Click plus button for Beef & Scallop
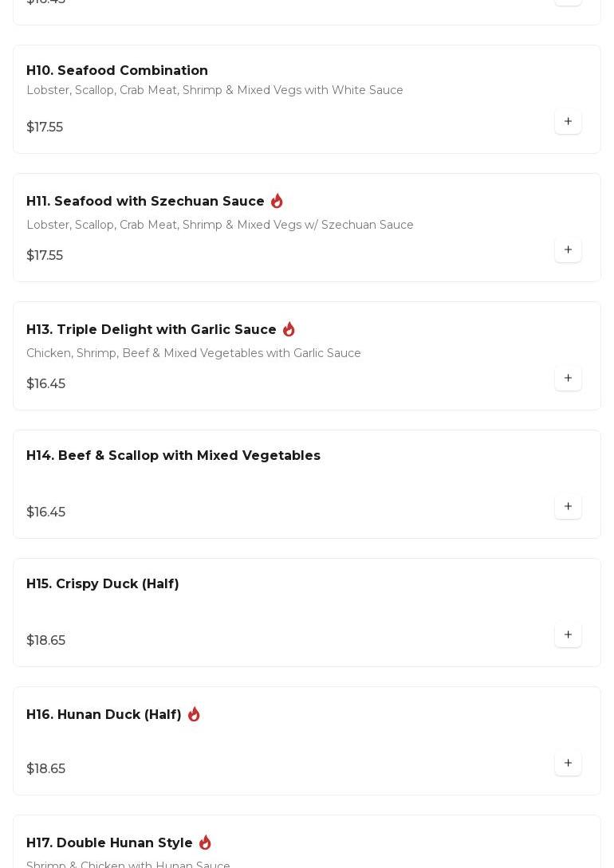Screen dimensions: 614x868 (568, 507)
